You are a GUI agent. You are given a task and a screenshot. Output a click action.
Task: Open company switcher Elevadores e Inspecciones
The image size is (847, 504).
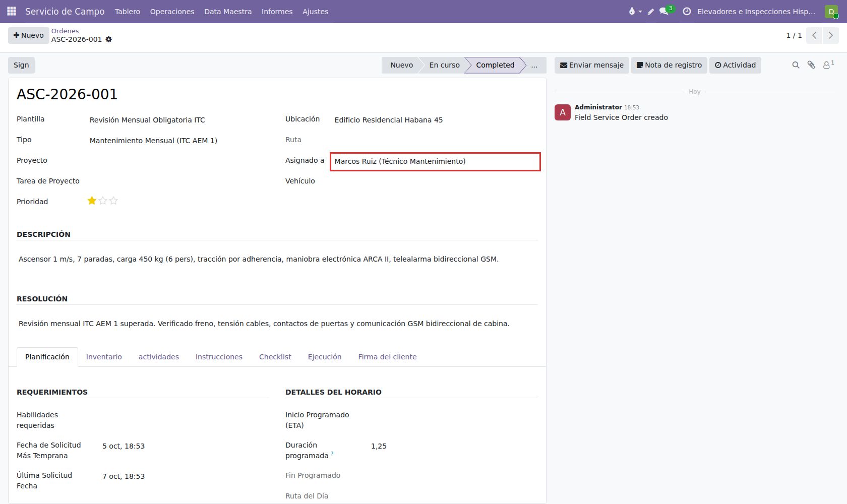point(756,11)
